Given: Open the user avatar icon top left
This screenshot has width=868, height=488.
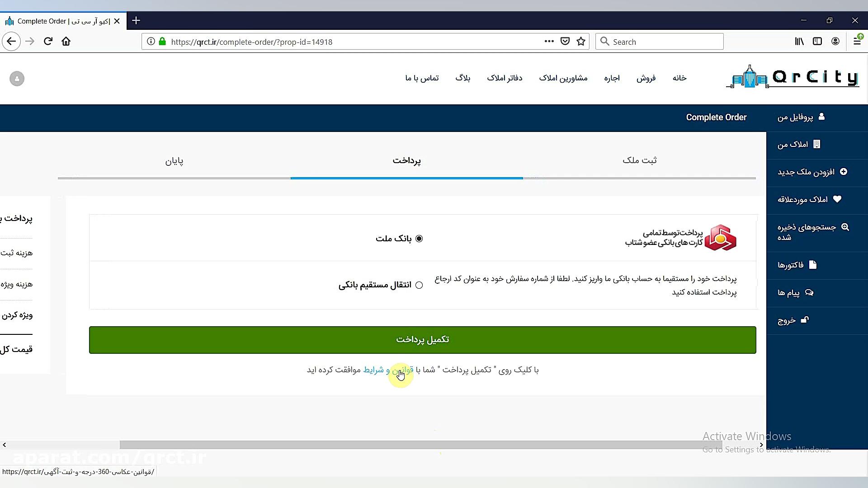Looking at the screenshot, I should click(x=16, y=79).
